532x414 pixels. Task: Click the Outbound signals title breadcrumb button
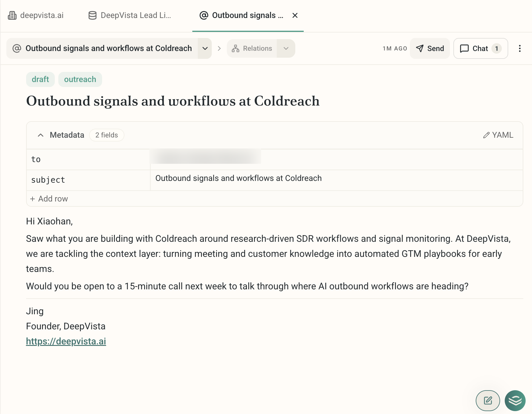point(102,48)
